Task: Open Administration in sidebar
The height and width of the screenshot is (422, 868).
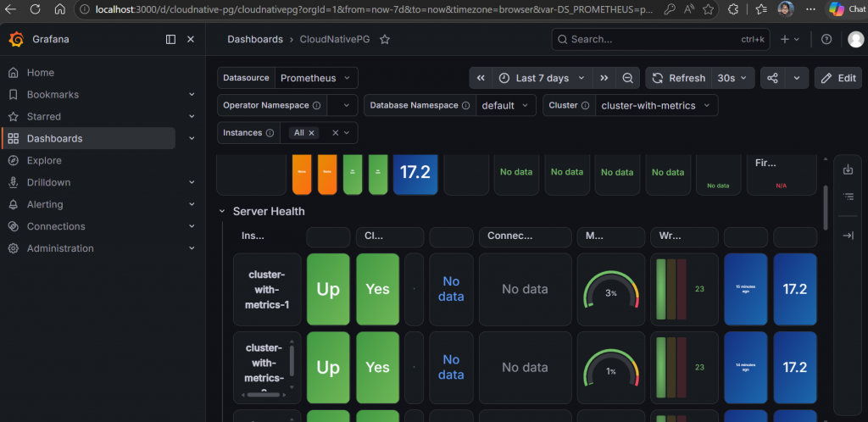Action: (60, 248)
